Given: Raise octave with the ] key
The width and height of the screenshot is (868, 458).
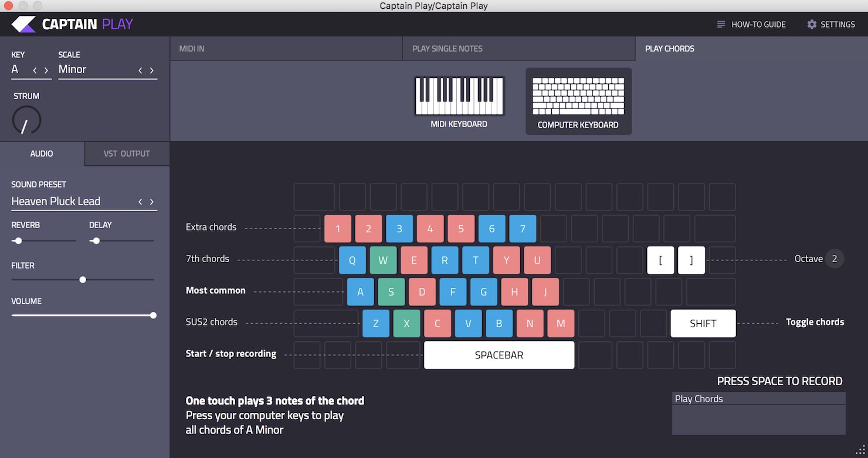Looking at the screenshot, I should click(691, 260).
